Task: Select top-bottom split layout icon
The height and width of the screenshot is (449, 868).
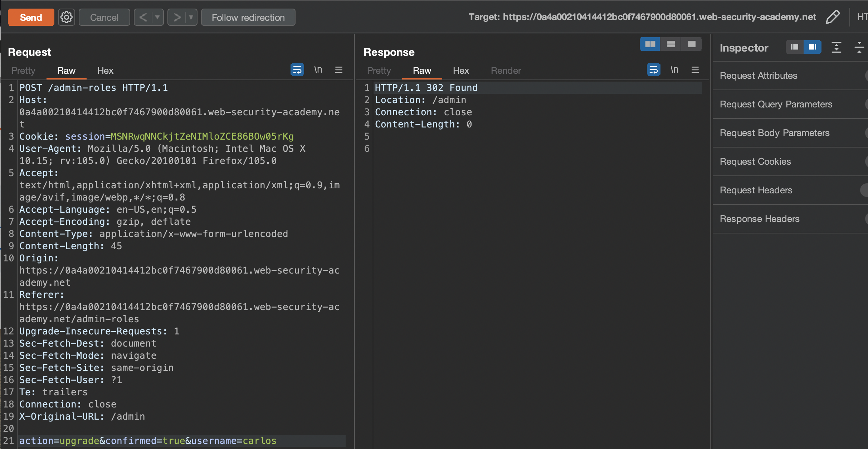Action: [x=670, y=44]
